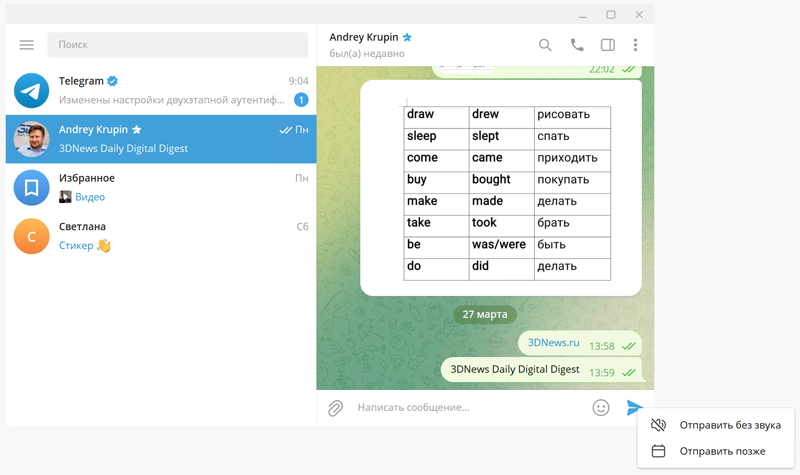Open the Telegram service chat
Viewport: 800px width, 475px height.
coord(160,90)
